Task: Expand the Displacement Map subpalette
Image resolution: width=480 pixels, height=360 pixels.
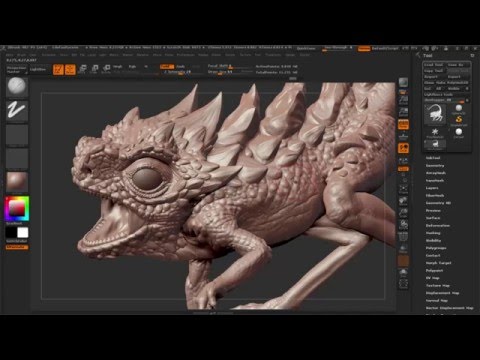Action: [x=442, y=293]
